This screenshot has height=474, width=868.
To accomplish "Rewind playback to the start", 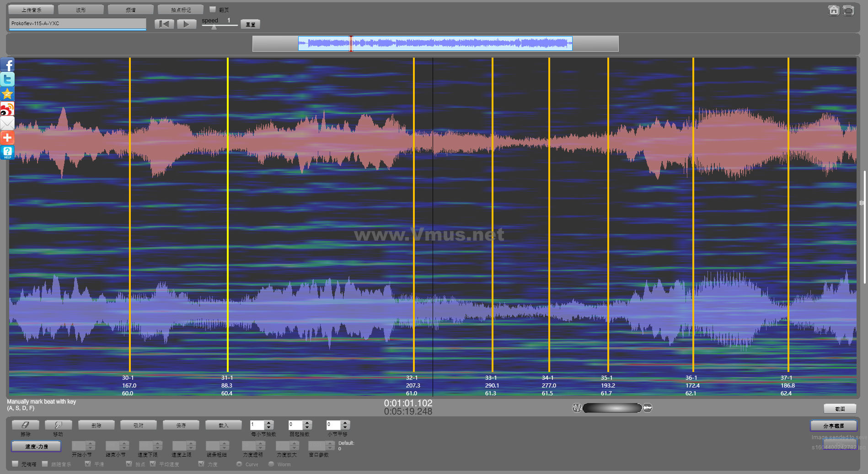I will coord(164,24).
